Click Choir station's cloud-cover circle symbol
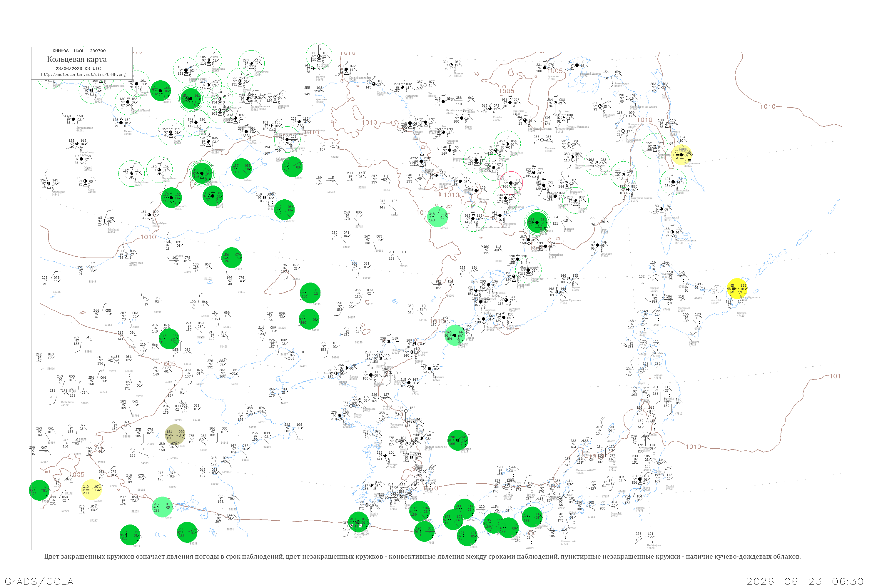 85,181
